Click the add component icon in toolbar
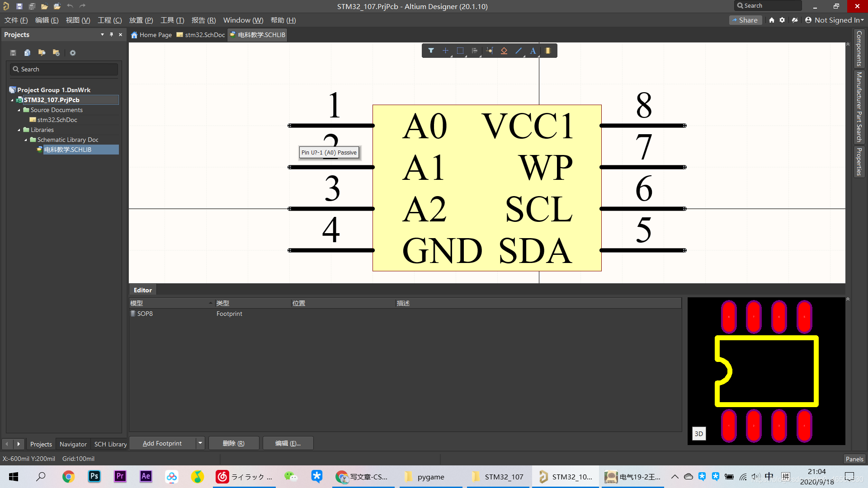This screenshot has width=868, height=488. click(548, 51)
